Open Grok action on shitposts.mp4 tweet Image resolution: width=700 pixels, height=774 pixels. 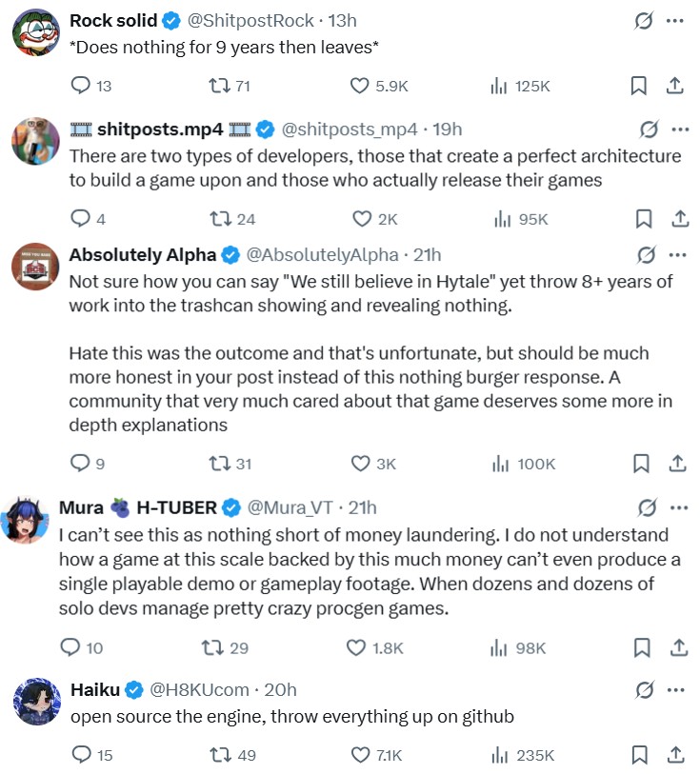pos(650,129)
